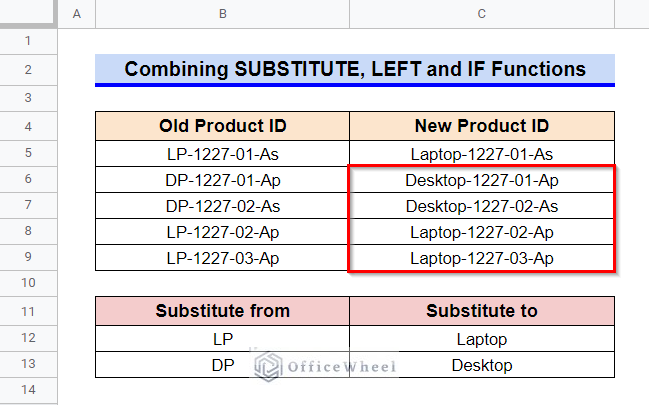Select row 13 header
The width and height of the screenshot is (649, 405).
28,364
